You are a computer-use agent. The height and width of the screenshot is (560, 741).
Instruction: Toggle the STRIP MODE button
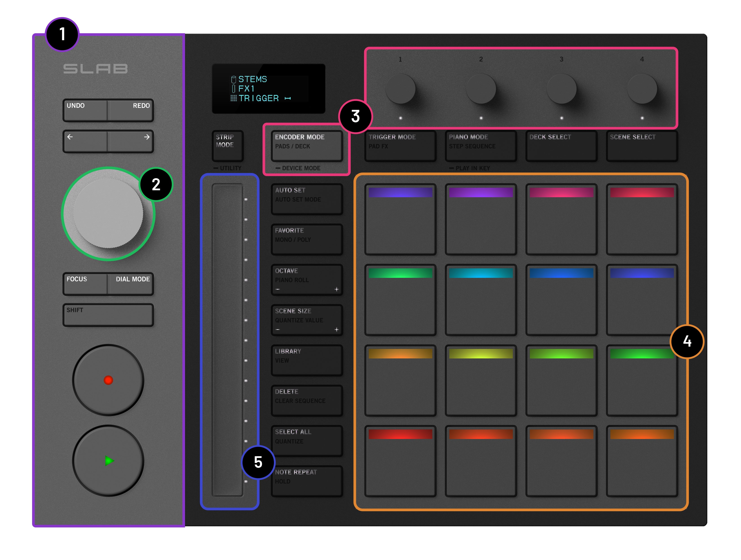pyautogui.click(x=227, y=145)
